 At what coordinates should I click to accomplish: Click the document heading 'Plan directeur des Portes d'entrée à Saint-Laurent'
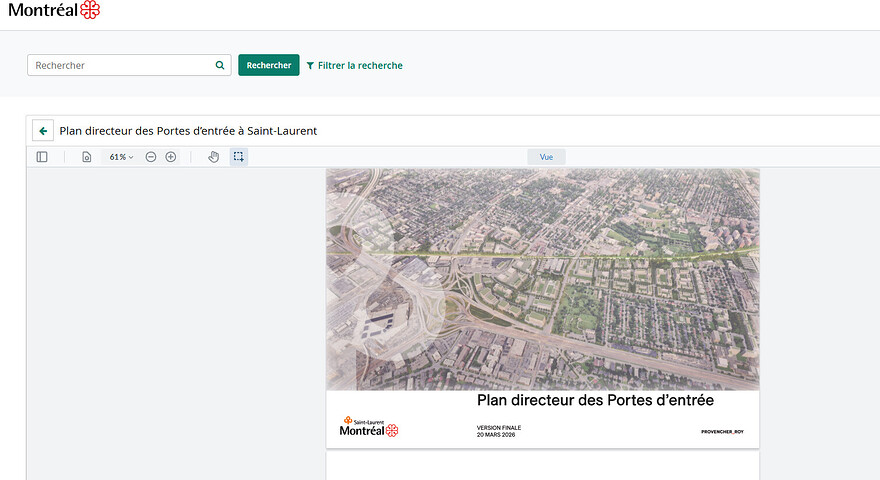coord(188,131)
